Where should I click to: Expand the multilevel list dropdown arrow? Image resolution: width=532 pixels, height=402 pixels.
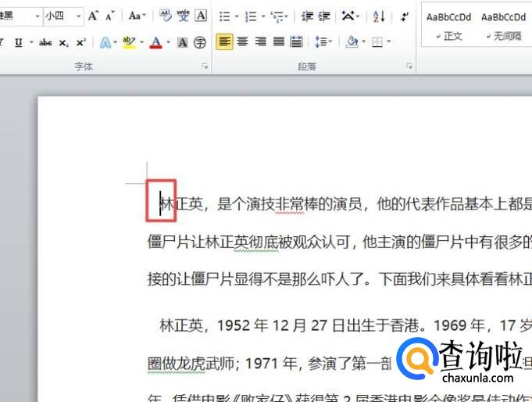coord(287,16)
